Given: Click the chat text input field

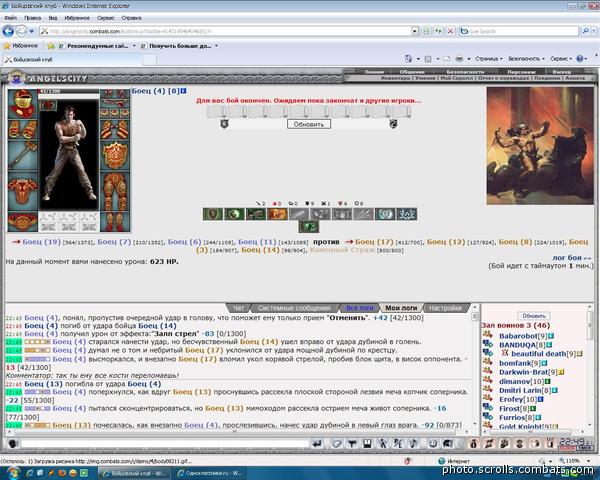Looking at the screenshot, I should point(165,444).
